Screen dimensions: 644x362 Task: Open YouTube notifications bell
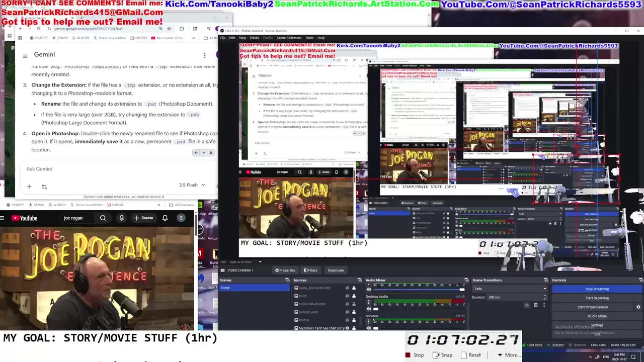pos(165,218)
